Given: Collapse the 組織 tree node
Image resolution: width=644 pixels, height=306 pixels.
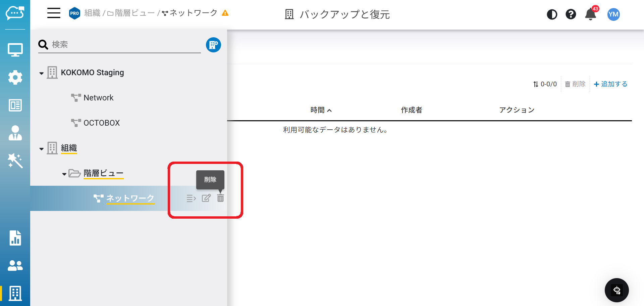Looking at the screenshot, I should (42, 149).
